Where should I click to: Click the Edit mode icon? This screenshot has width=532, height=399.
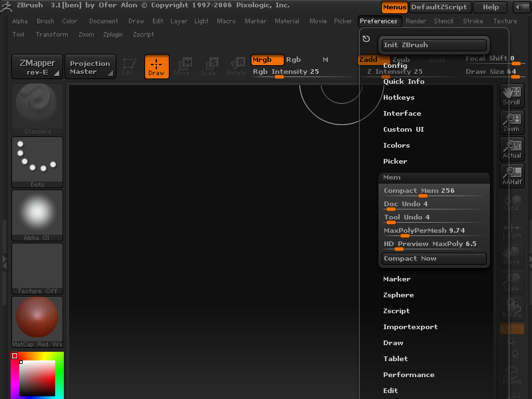[x=129, y=66]
